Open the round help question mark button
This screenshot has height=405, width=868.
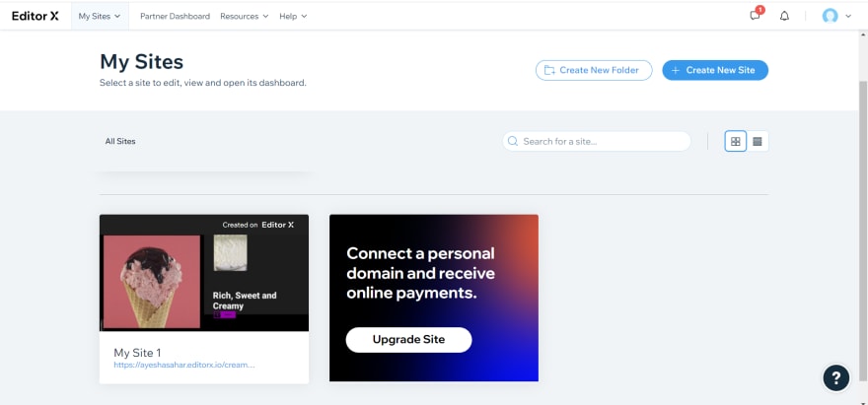[x=835, y=377]
